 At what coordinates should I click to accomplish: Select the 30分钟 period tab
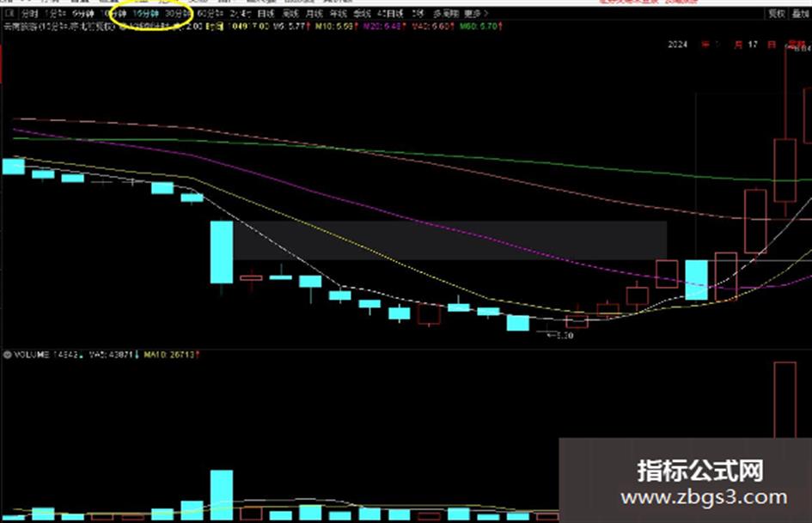coord(178,14)
